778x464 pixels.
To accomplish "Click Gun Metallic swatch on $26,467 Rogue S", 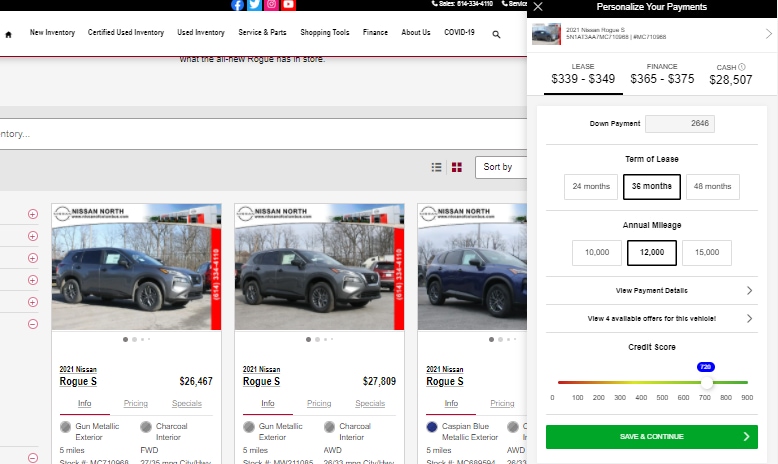I will pyautogui.click(x=65, y=427).
